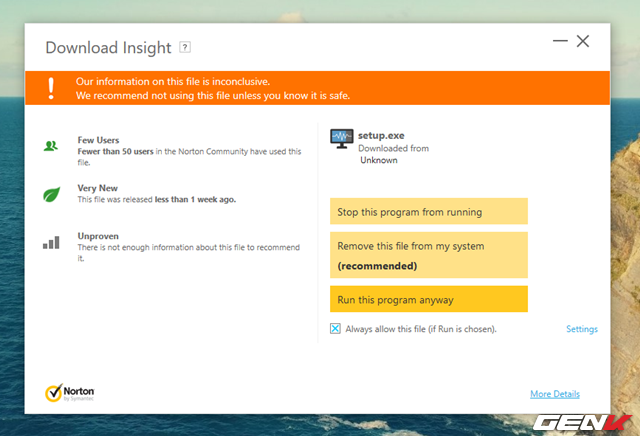The image size is (640, 436).
Task: Click the green leaf Very New icon
Action: coord(51,193)
